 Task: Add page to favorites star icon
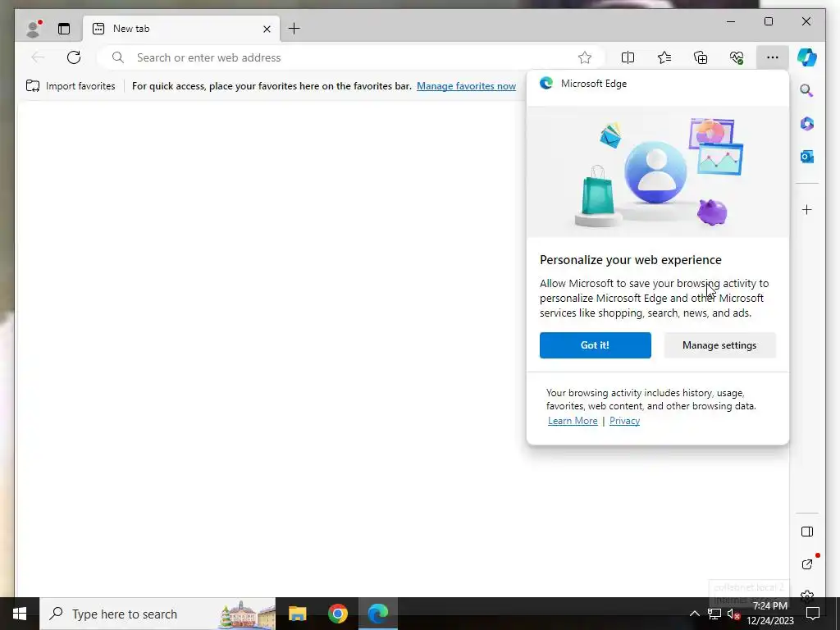tap(584, 57)
